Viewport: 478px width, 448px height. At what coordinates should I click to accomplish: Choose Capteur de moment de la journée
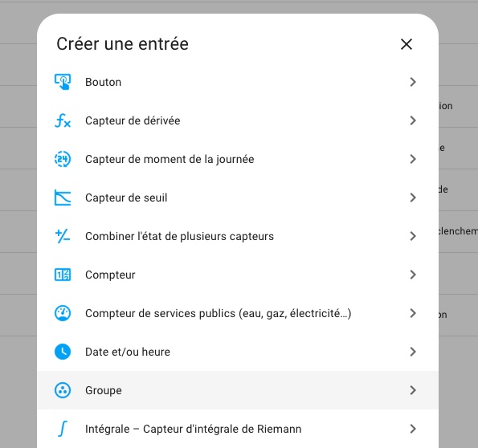(238, 159)
